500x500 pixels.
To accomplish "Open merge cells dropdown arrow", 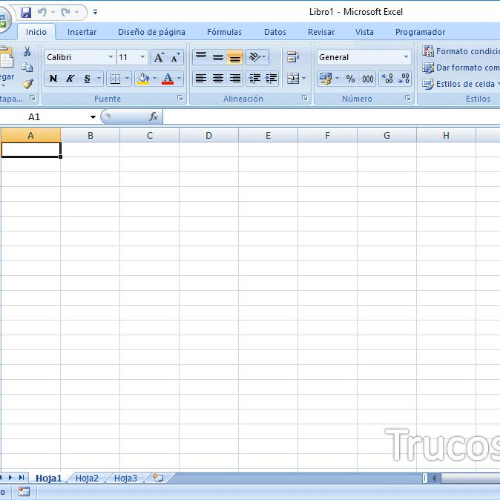I will point(304,79).
